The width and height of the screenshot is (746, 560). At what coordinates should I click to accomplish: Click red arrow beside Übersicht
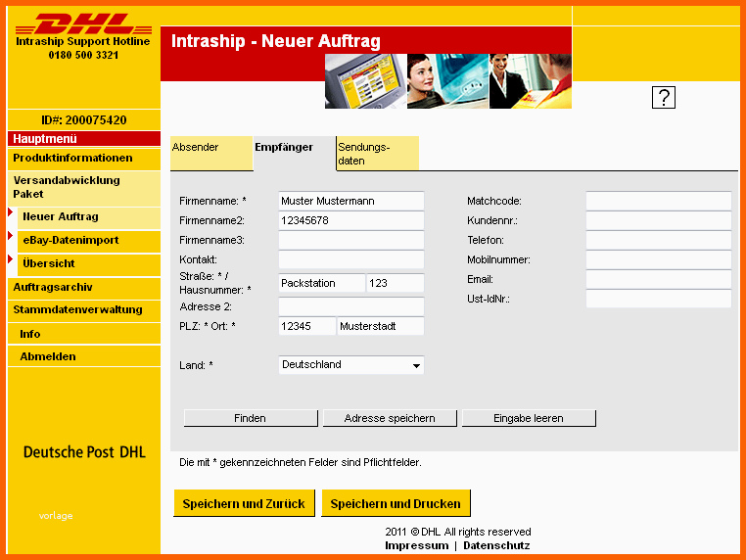coord(11,259)
